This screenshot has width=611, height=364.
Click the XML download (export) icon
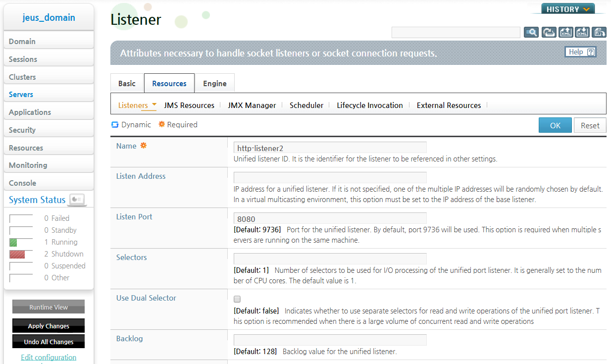(582, 32)
